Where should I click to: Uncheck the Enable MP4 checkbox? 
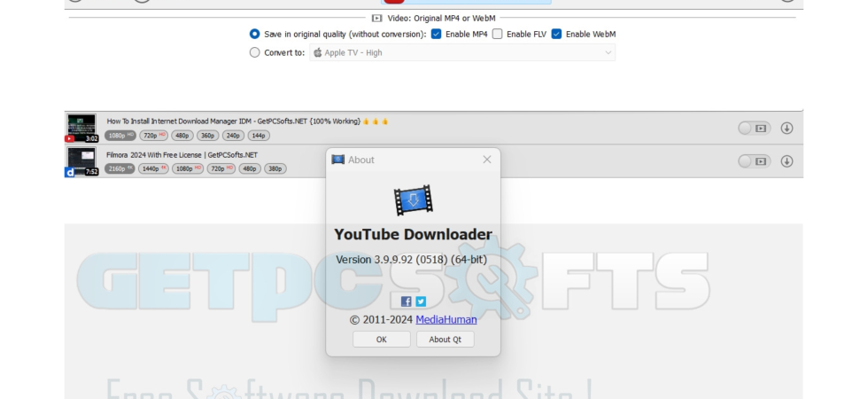coord(436,34)
